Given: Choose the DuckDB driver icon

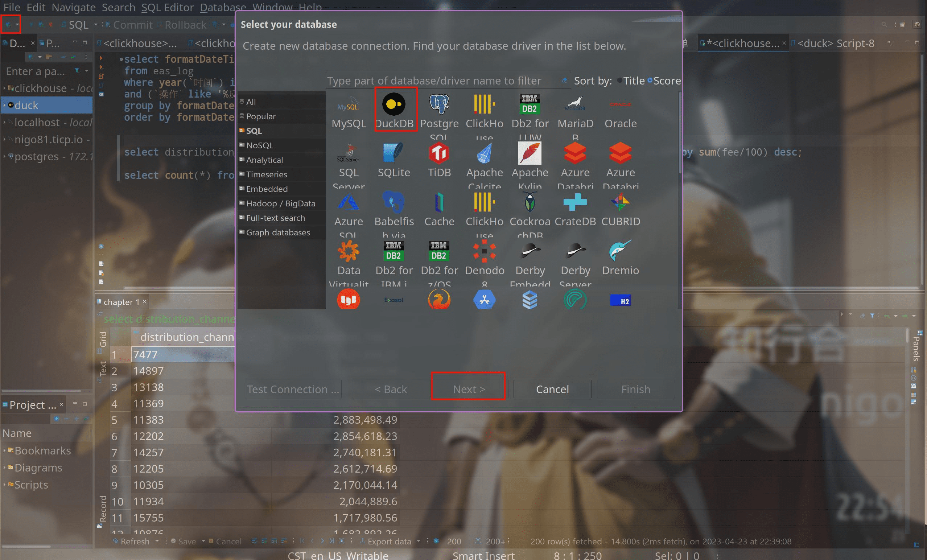Looking at the screenshot, I should coord(394,104).
